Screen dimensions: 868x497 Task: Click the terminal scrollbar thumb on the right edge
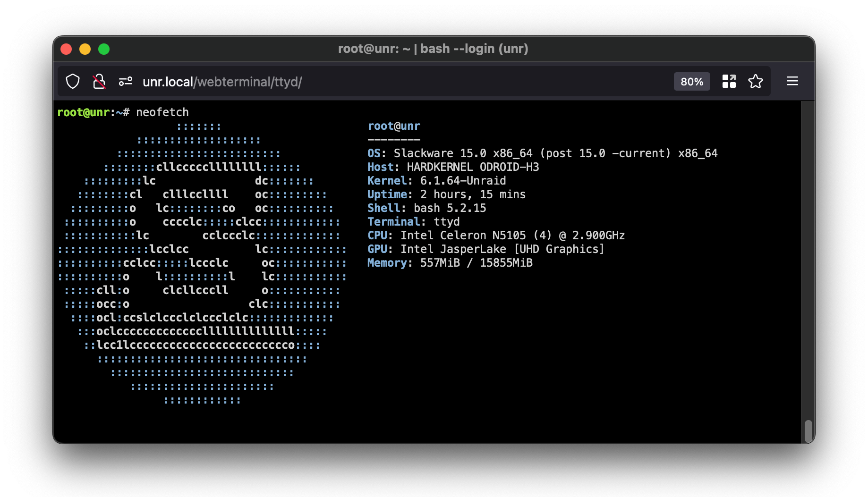point(808,431)
